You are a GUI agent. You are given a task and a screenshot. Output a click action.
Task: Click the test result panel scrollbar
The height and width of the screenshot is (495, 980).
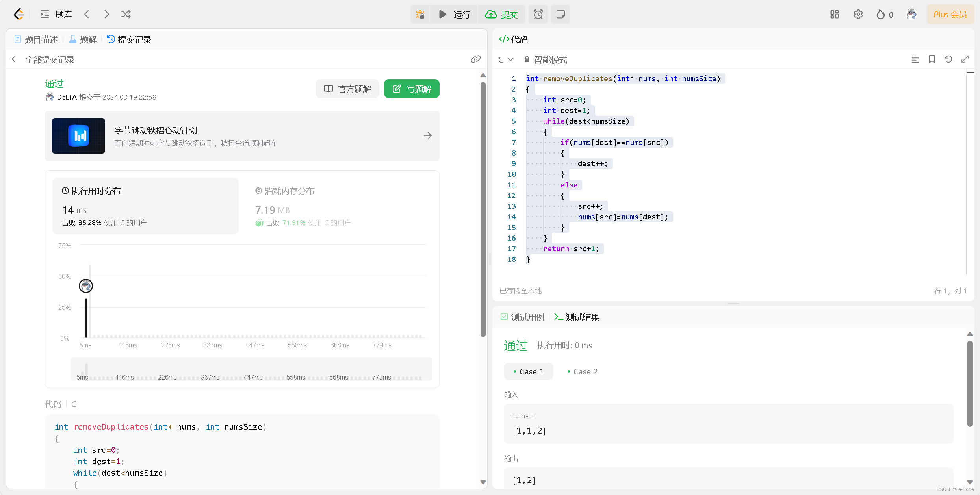point(970,384)
